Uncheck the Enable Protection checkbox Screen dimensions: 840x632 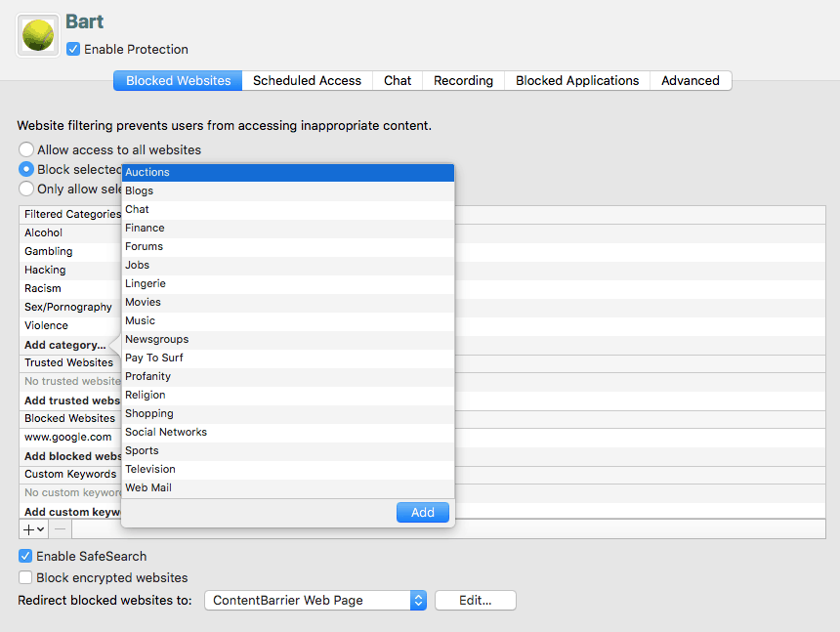[73, 49]
